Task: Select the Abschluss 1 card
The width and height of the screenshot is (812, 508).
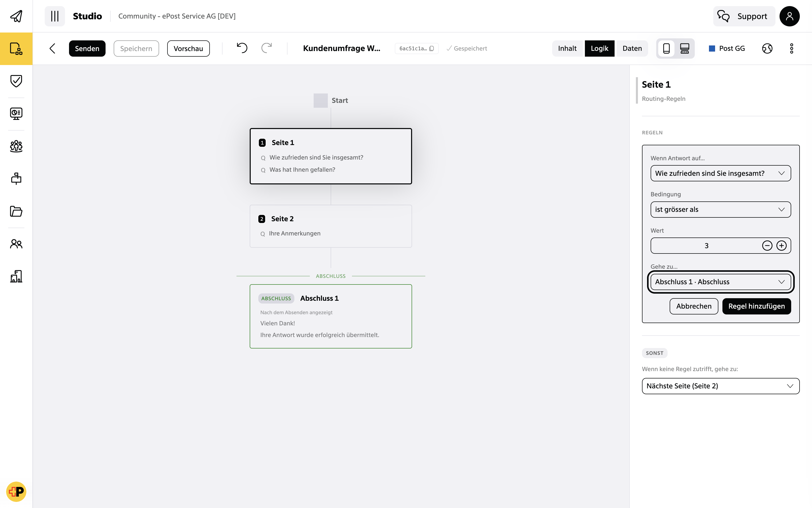Action: [330, 316]
